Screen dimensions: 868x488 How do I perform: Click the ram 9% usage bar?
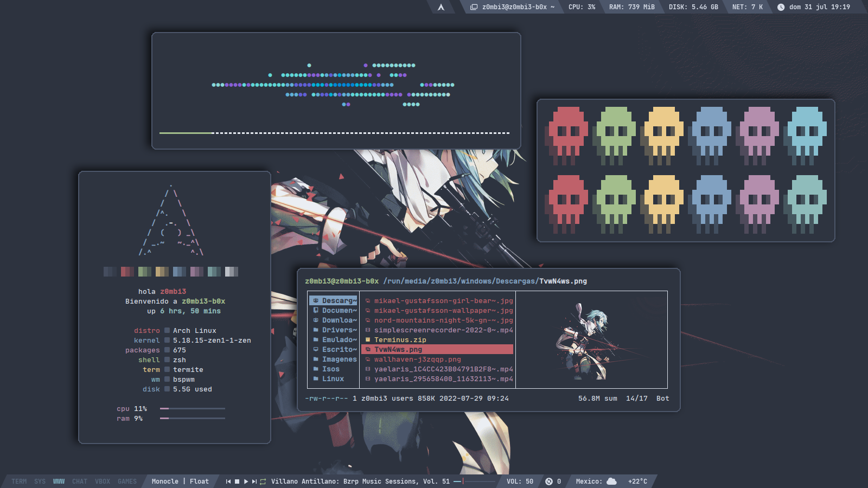point(193,419)
